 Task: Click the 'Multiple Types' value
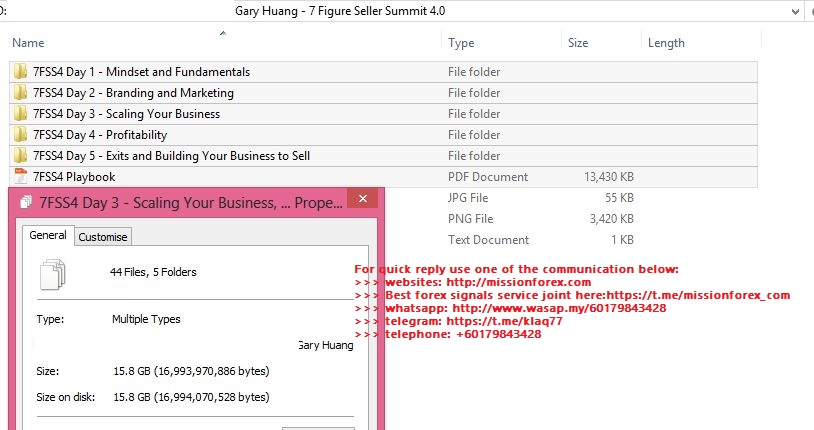coord(146,319)
